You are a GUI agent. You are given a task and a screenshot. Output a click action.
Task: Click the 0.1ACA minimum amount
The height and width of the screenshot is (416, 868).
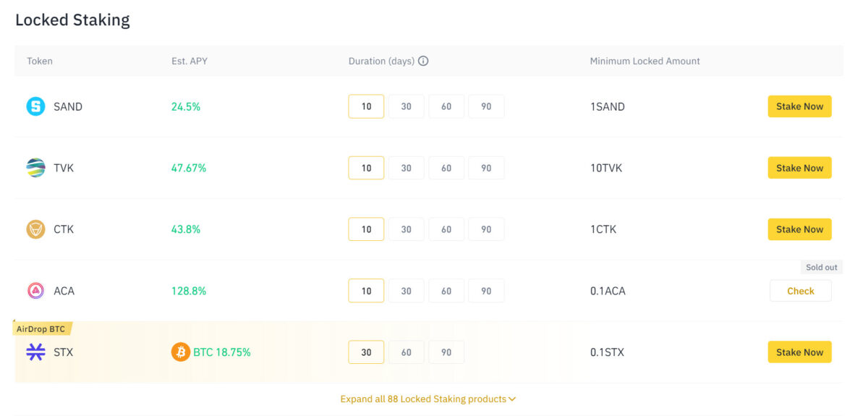tap(608, 291)
